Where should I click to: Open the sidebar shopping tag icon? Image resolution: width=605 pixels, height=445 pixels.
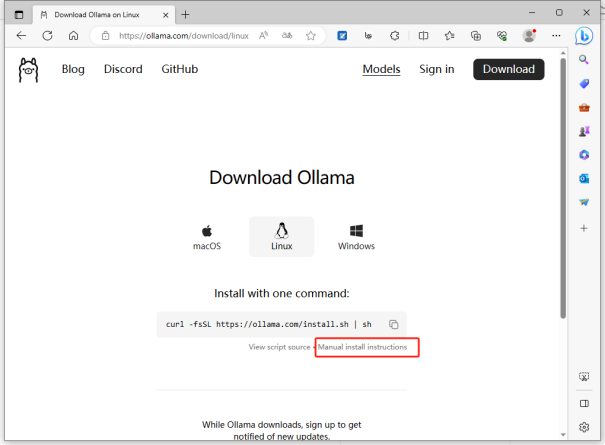[584, 83]
